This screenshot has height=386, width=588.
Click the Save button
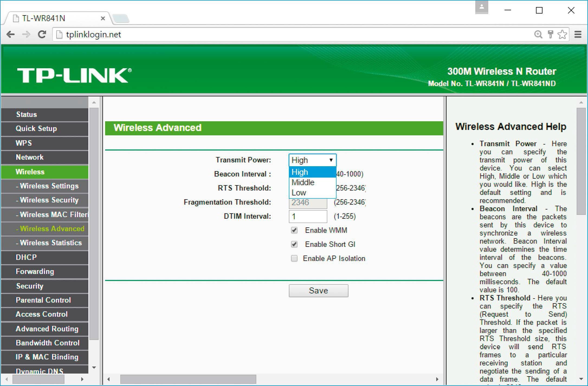[318, 291]
